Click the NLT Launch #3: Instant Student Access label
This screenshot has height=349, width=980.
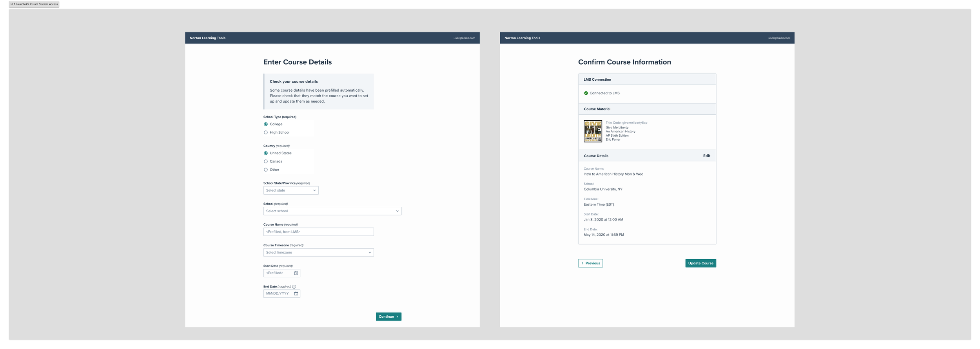coord(34,4)
